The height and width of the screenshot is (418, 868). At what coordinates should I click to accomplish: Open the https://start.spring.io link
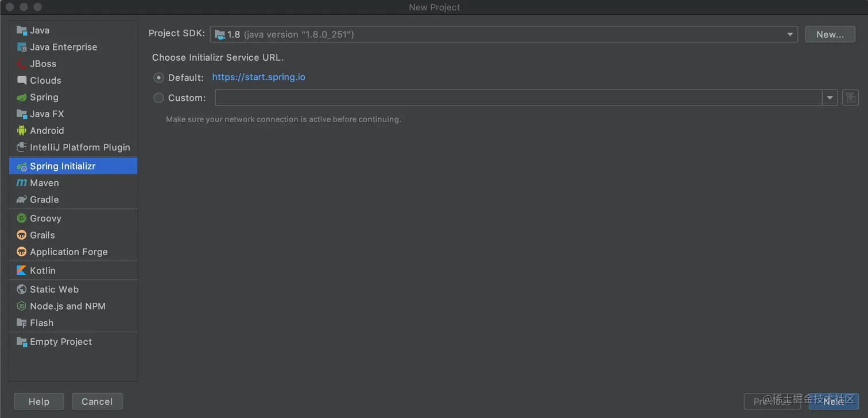[x=258, y=77]
